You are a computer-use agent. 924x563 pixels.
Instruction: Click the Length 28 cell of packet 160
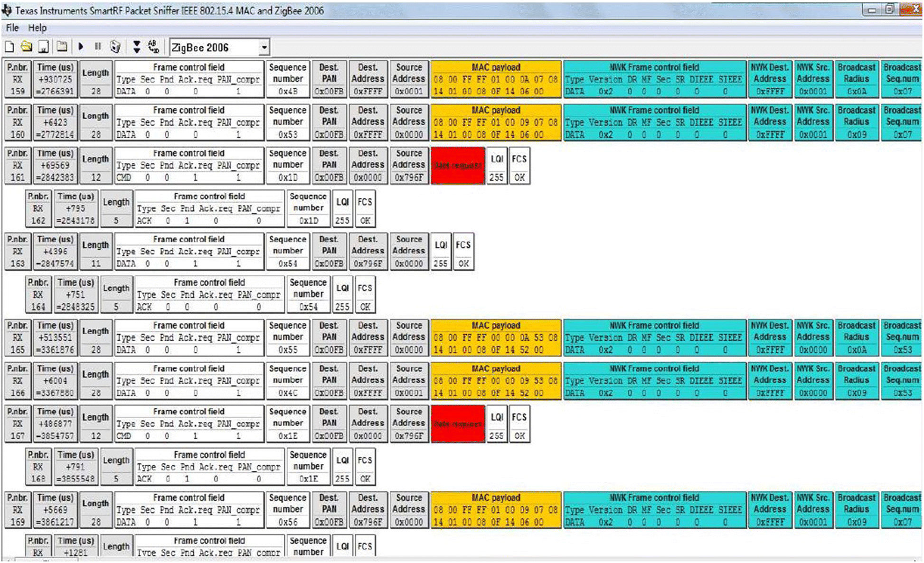[96, 122]
